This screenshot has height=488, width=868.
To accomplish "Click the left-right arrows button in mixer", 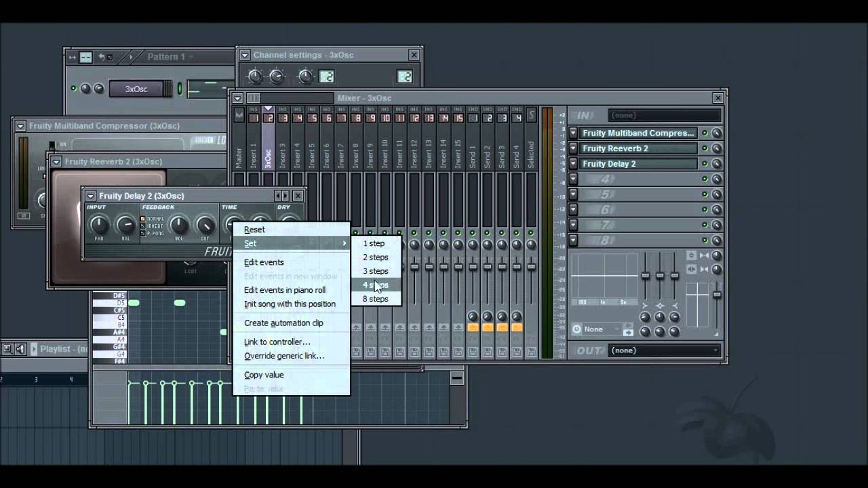I will coord(691,268).
